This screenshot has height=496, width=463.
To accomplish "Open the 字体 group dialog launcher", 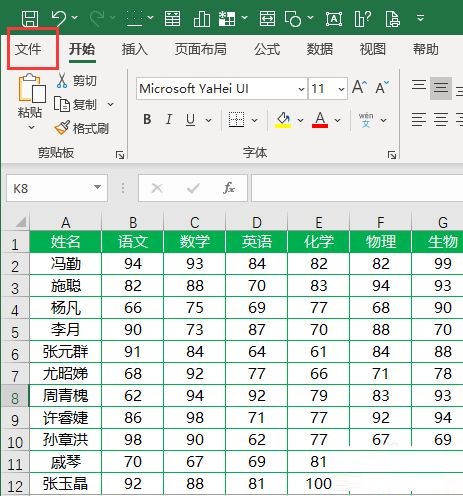I will pos(392,155).
